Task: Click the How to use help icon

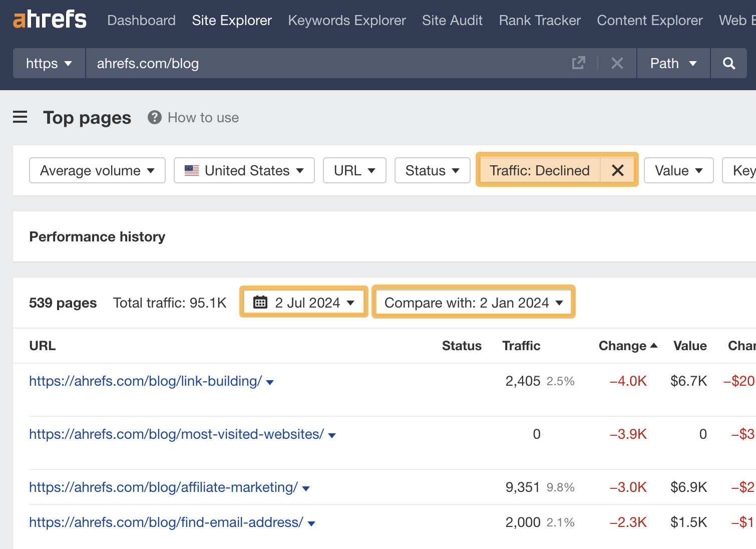Action: pos(154,117)
